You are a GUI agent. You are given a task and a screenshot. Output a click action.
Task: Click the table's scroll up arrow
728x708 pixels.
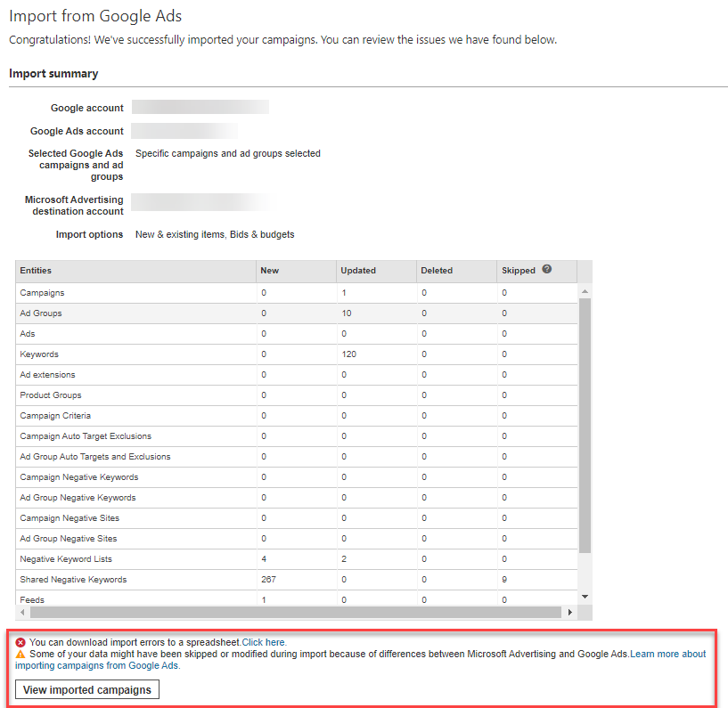pos(585,291)
